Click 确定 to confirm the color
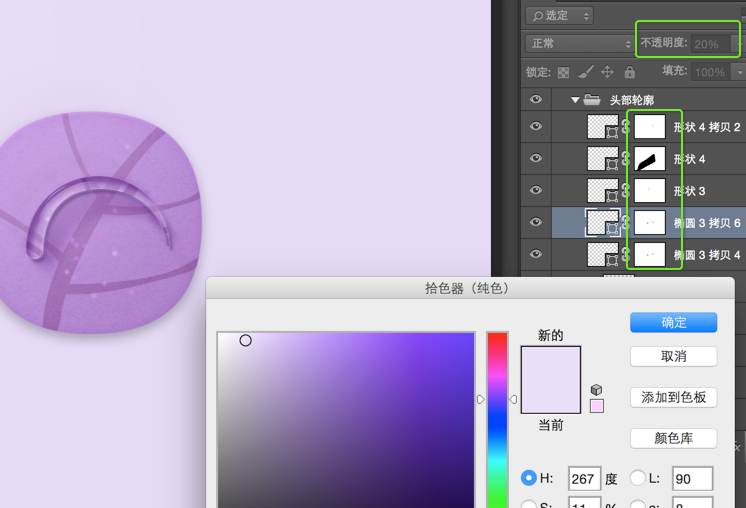The height and width of the screenshot is (508, 746). coord(673,322)
